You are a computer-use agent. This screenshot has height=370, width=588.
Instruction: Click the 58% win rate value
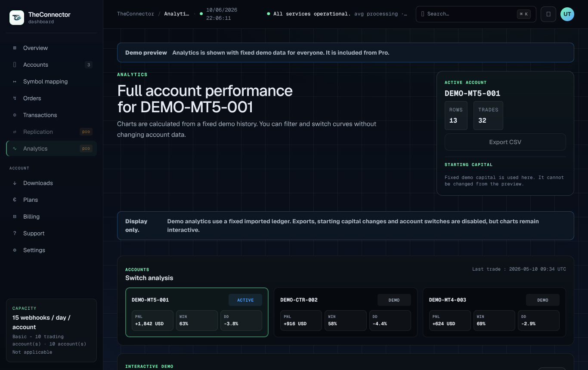coord(333,324)
